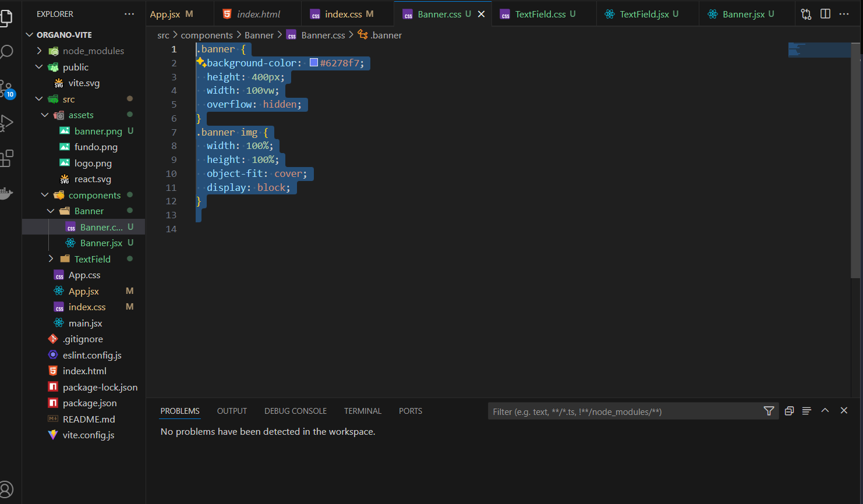
Task: Collapse the public folder
Action: point(40,67)
